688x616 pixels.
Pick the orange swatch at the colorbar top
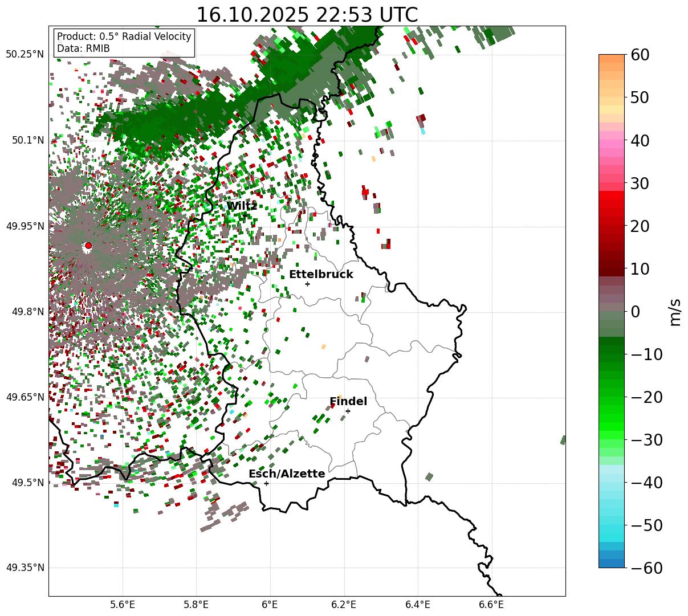612,59
